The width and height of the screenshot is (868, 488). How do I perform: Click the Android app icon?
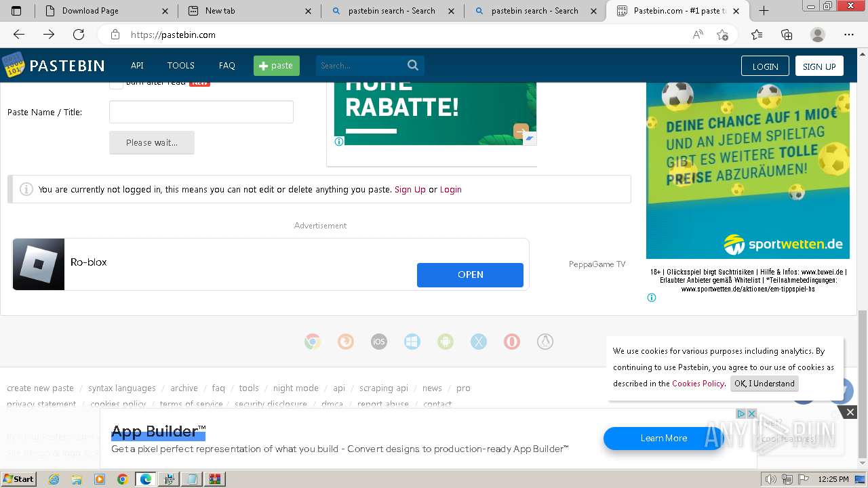(x=446, y=342)
